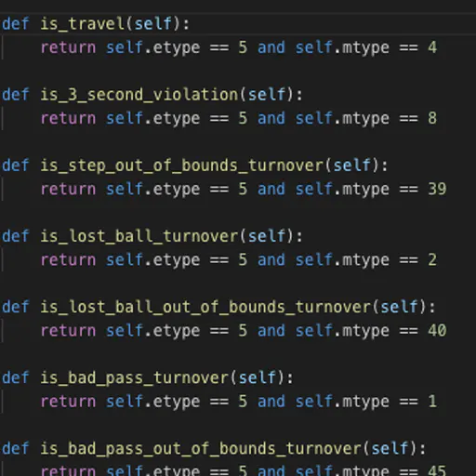Click the self parameter of is_lost_ball_out_of_bounds_turnover
This screenshot has height=476, width=476.
tap(399, 308)
